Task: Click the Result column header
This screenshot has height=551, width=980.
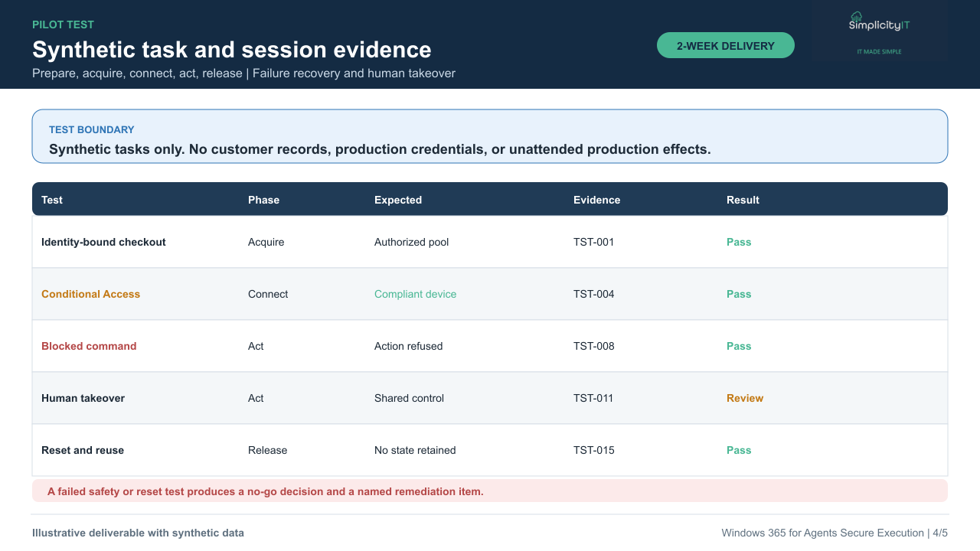Action: [743, 200]
